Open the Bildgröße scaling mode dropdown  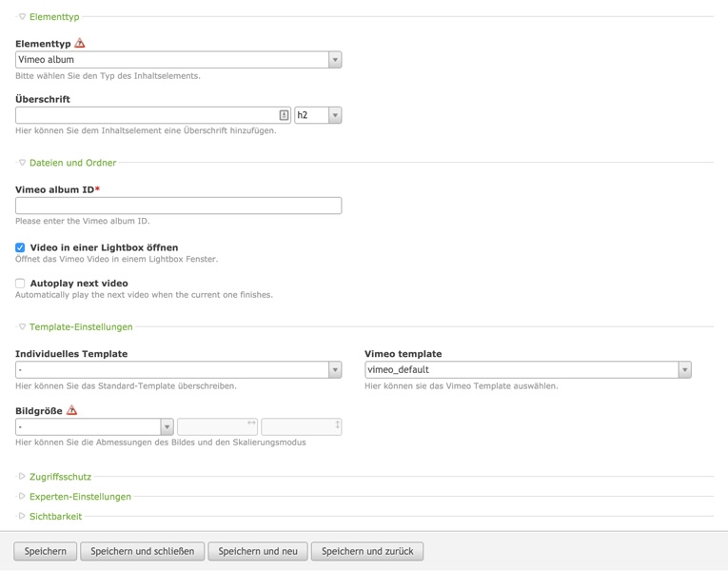click(94, 427)
